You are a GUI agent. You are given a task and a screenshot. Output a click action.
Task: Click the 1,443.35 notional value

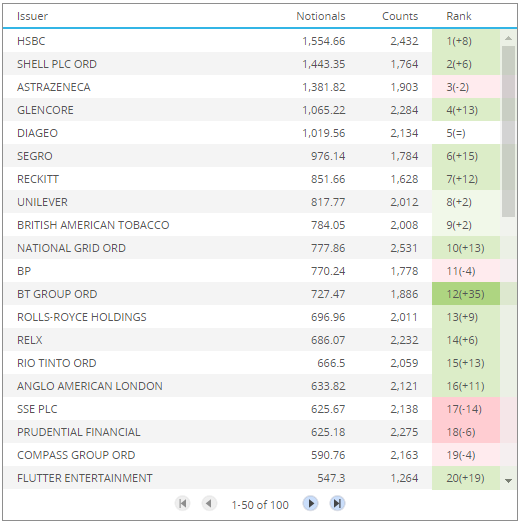click(323, 64)
